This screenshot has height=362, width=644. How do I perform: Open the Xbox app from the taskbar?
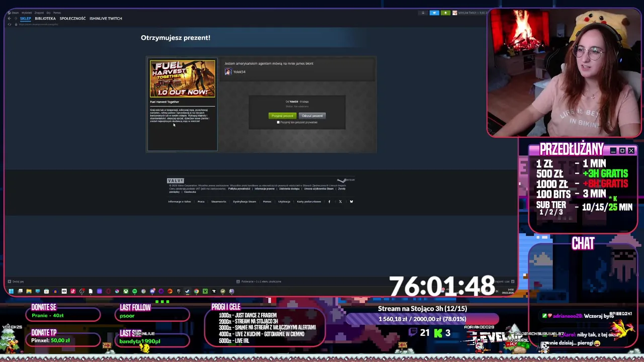[126, 291]
